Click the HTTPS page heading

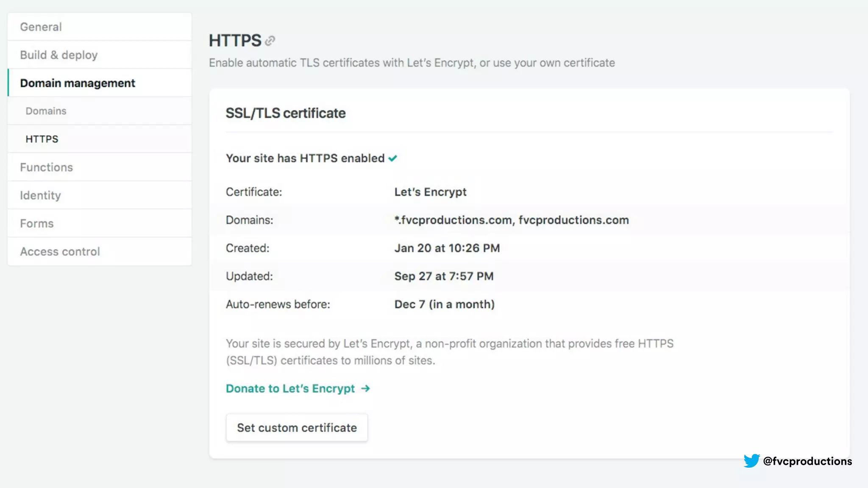pyautogui.click(x=235, y=41)
